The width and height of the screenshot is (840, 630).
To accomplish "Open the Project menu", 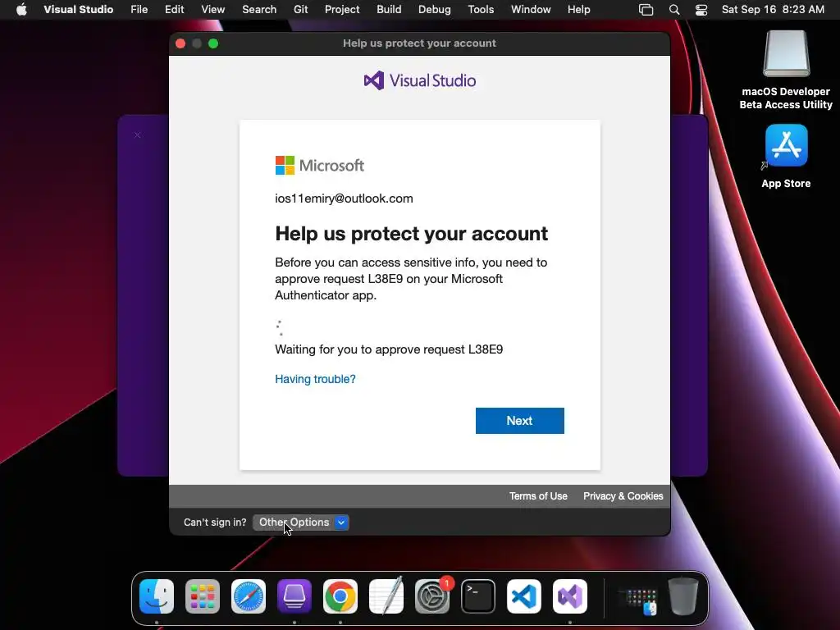I will [342, 10].
